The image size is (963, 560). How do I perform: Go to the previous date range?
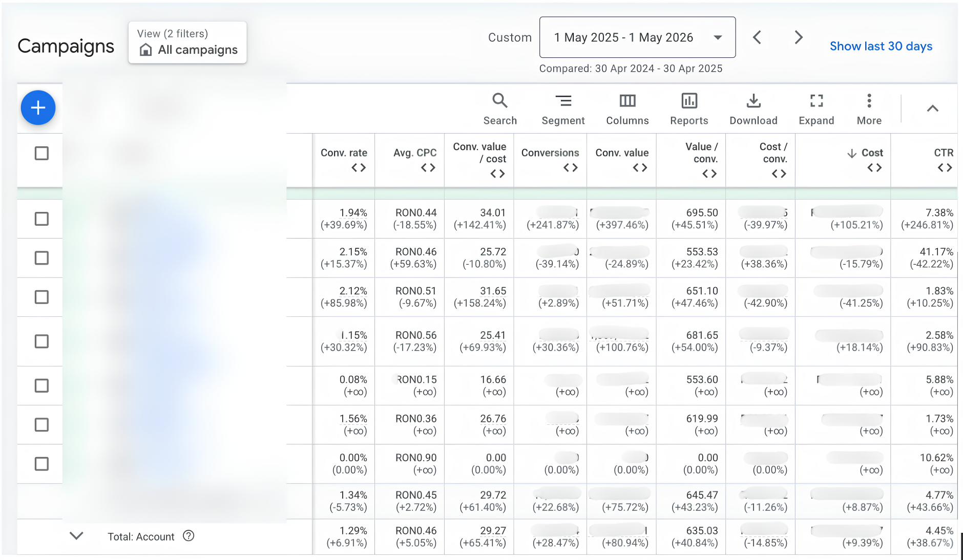click(x=757, y=37)
